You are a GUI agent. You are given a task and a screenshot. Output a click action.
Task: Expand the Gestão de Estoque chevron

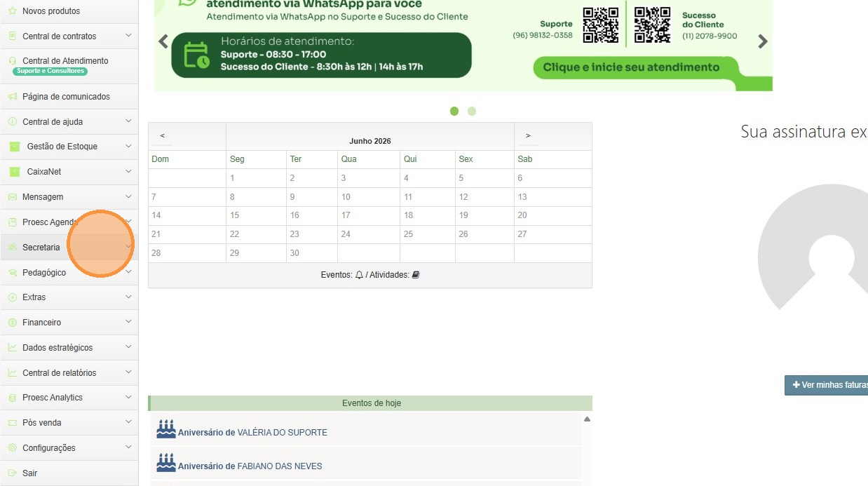(x=128, y=146)
